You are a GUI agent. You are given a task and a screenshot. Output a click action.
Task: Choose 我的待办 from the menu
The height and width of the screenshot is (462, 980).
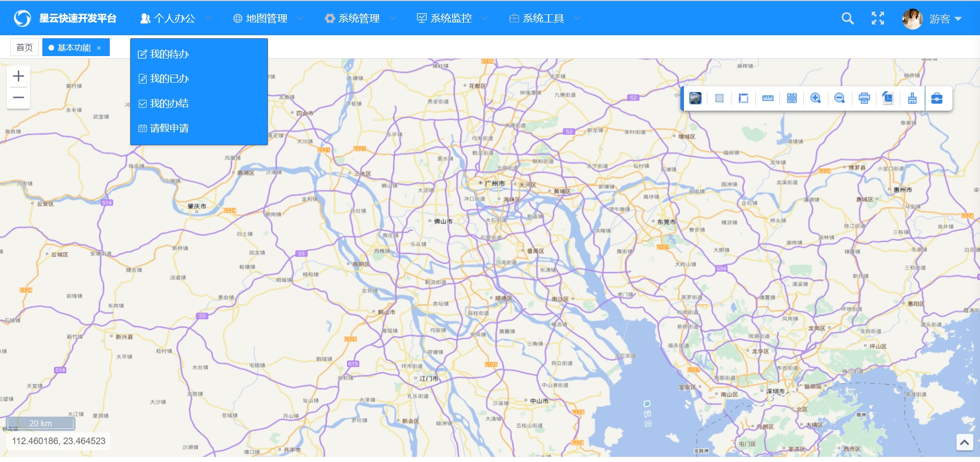point(169,54)
